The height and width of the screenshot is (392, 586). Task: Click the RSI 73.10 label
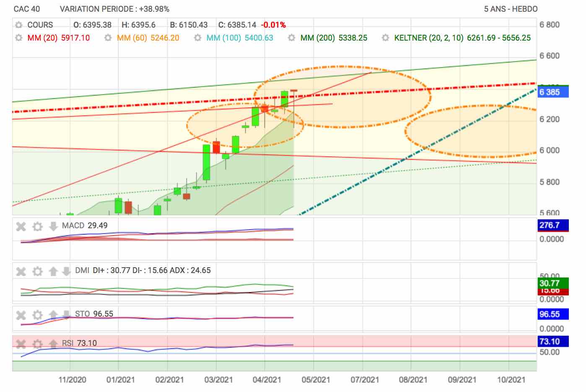click(x=79, y=343)
